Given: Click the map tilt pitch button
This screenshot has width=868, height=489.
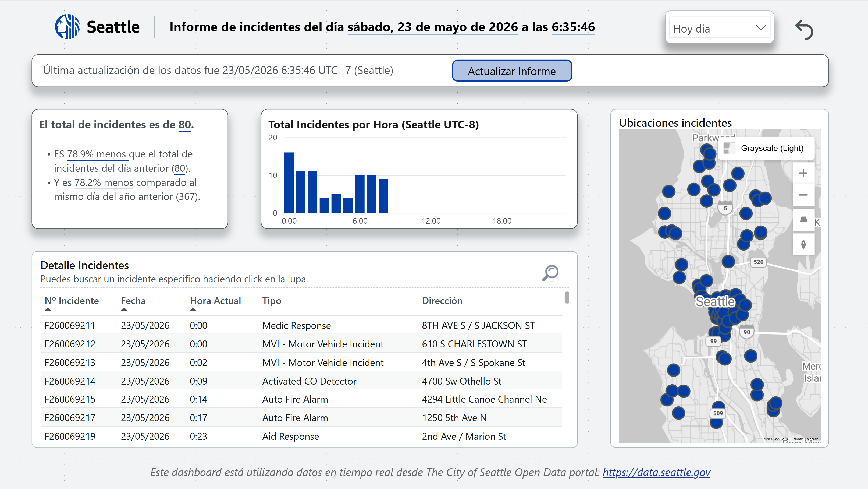Looking at the screenshot, I should pyautogui.click(x=803, y=220).
